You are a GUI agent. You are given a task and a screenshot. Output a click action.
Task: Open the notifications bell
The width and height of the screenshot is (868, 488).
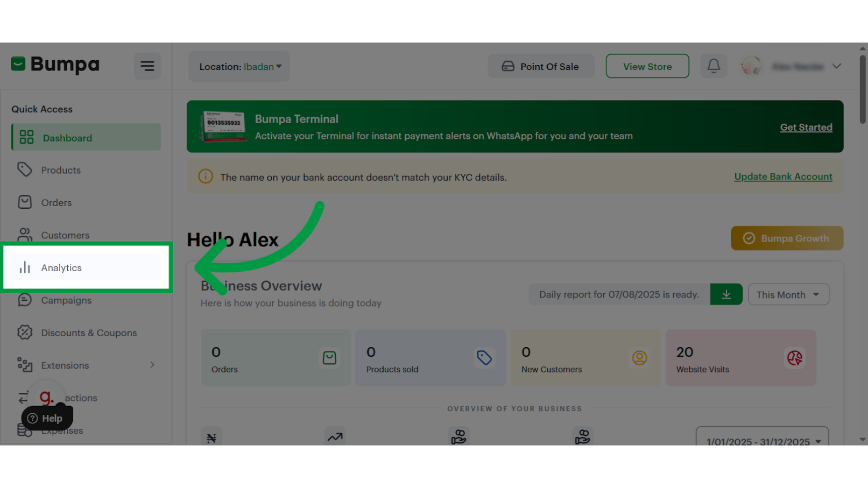pos(714,66)
